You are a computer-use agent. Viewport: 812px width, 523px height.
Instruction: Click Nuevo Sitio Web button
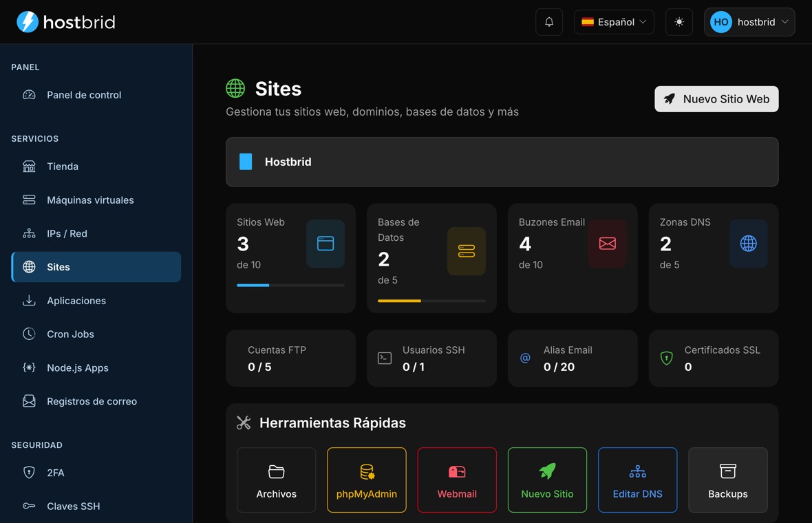click(716, 99)
